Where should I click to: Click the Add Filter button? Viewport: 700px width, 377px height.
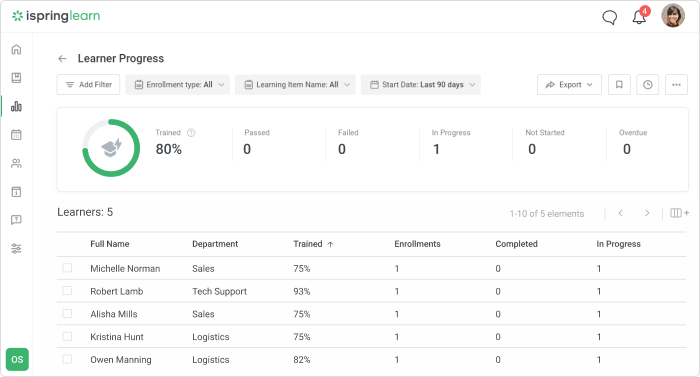point(88,84)
